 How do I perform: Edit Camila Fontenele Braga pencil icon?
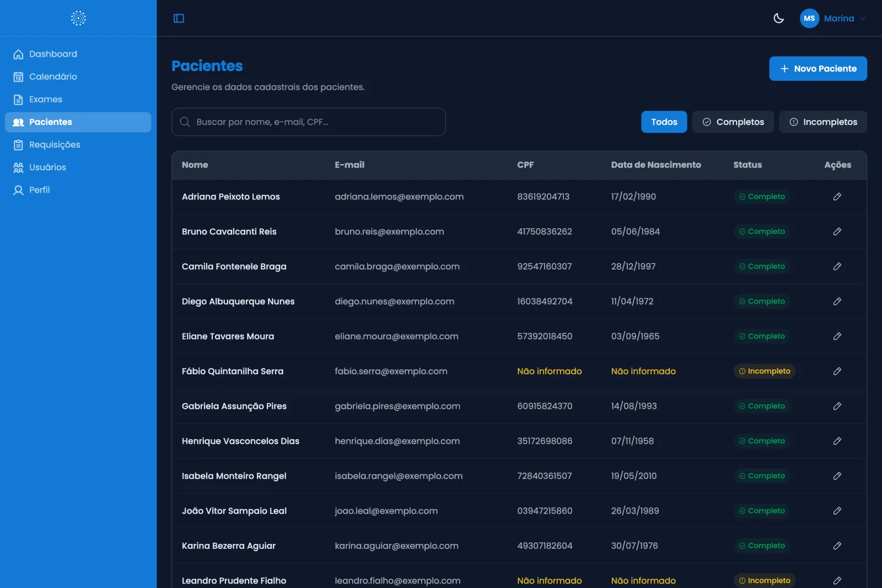click(x=837, y=266)
